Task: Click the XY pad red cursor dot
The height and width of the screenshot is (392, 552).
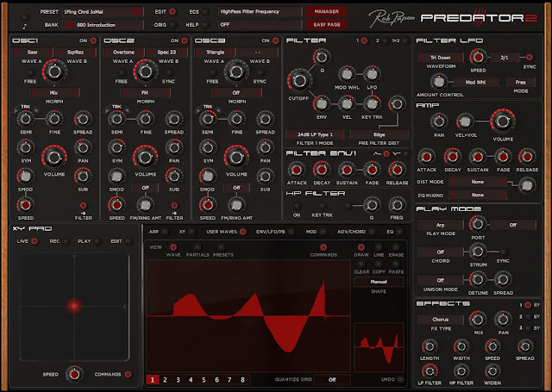Action: pyautogui.click(x=74, y=306)
